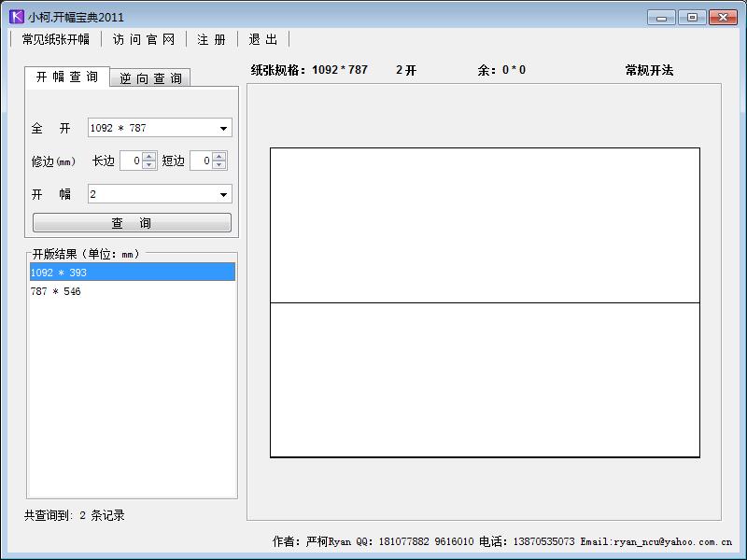Click the 短边 trim value field
The width and height of the screenshot is (747, 560).
click(x=201, y=161)
